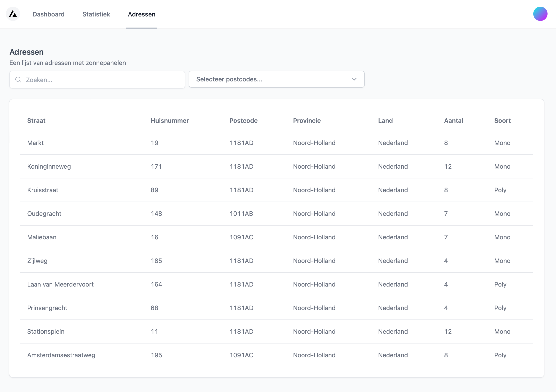
Task: Click Aantal value 7 in Oudegracht row
Action: click(x=446, y=214)
